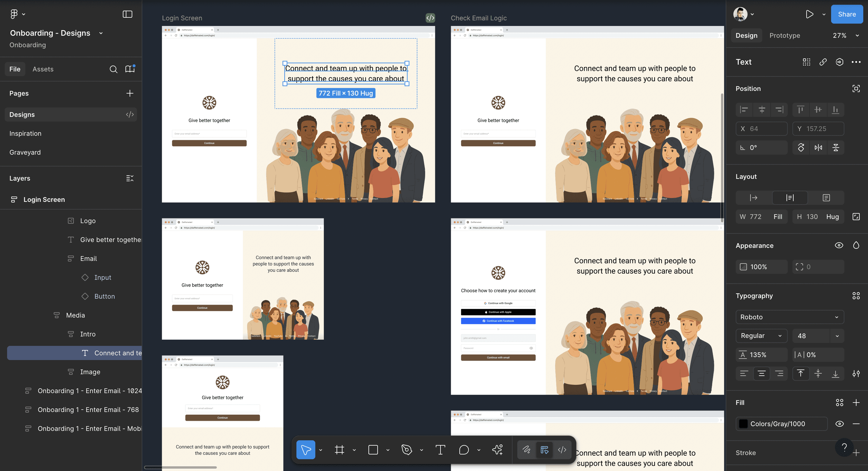
Task: Add a new page with plus icon
Action: [x=130, y=93]
